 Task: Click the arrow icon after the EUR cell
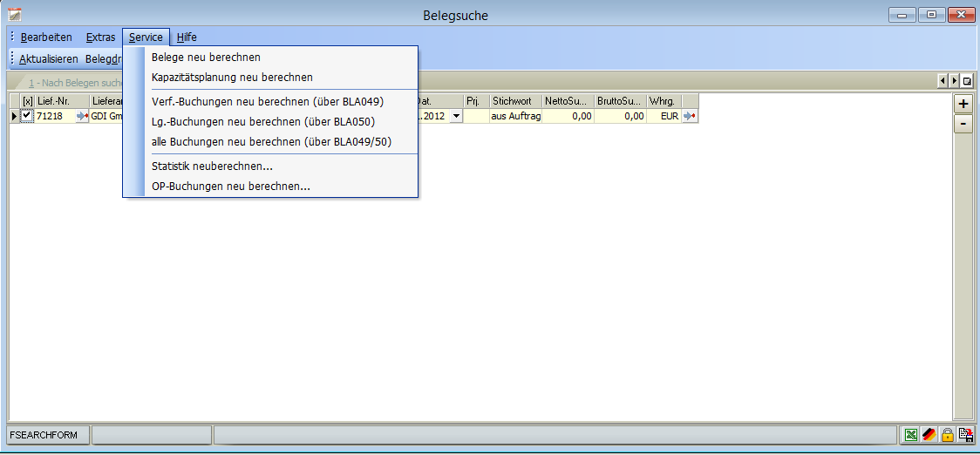point(690,116)
